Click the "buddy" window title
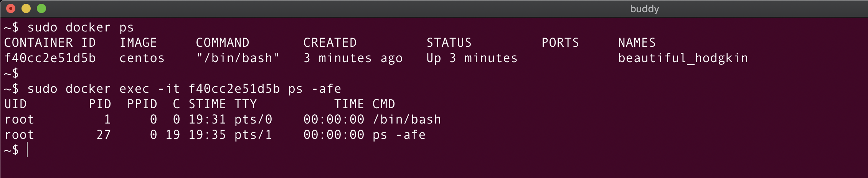The width and height of the screenshot is (868, 178). tap(644, 9)
